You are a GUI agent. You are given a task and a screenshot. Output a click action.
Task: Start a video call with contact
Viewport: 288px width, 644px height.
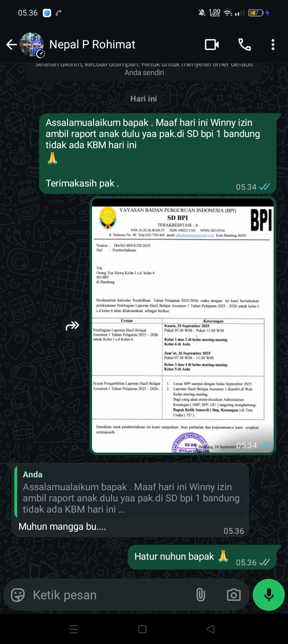pyautogui.click(x=212, y=45)
